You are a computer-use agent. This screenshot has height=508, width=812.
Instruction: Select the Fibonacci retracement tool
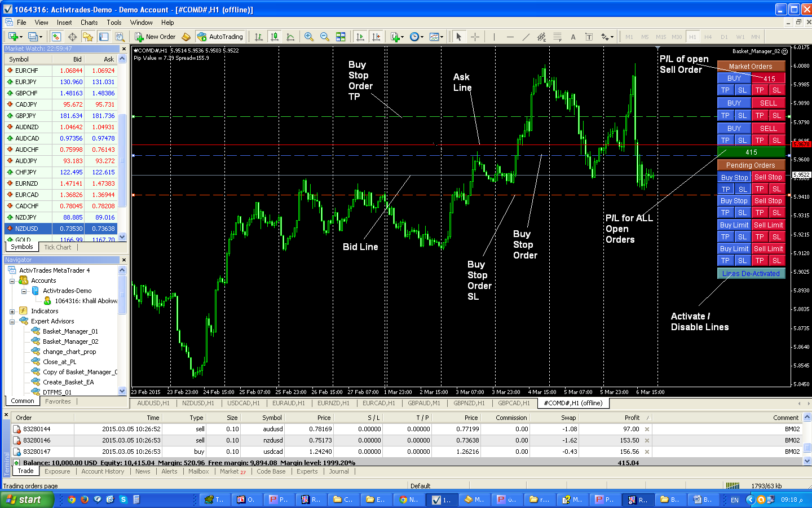(557, 37)
